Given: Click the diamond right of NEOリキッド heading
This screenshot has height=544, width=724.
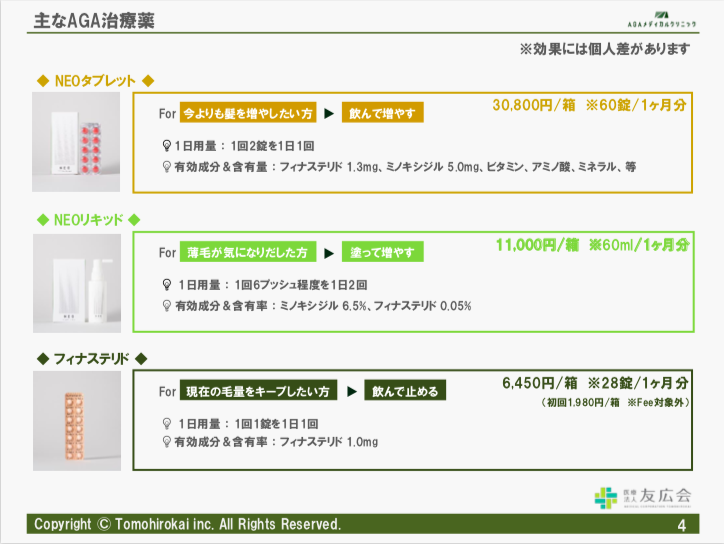Looking at the screenshot, I should (x=134, y=220).
